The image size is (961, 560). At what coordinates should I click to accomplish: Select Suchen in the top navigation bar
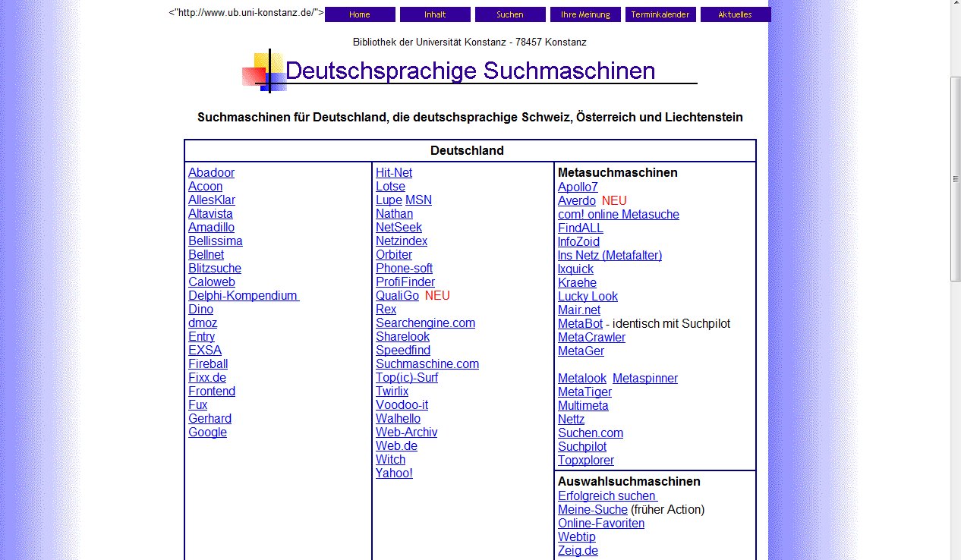[510, 14]
